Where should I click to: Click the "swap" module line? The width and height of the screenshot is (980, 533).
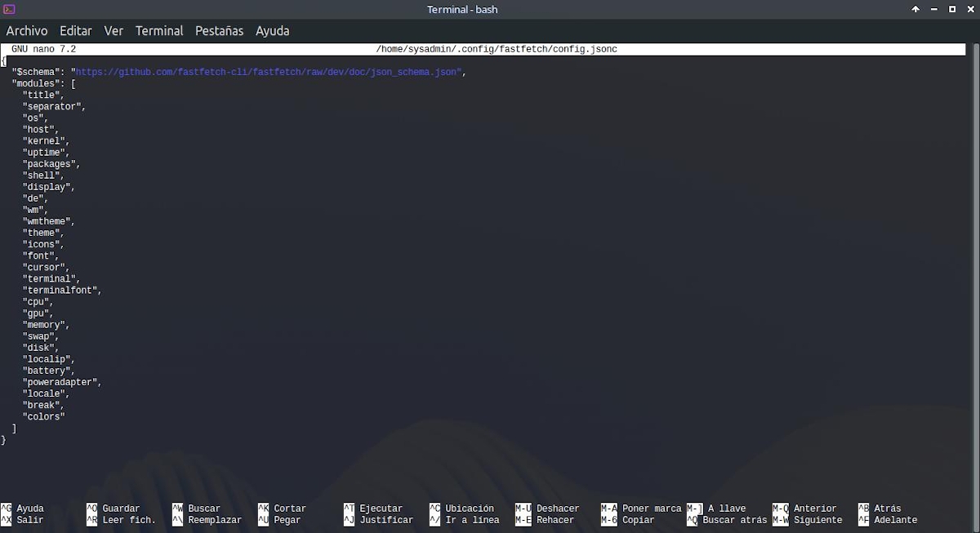point(41,336)
